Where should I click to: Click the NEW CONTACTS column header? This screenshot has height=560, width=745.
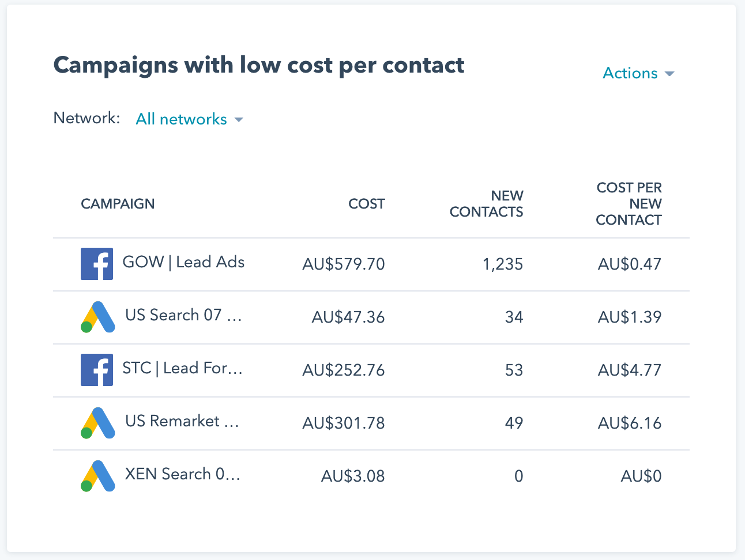pos(486,203)
